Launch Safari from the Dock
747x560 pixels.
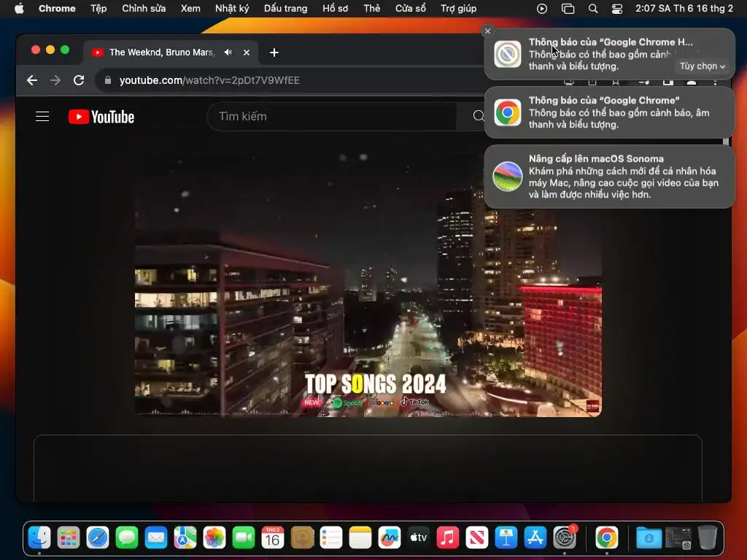pyautogui.click(x=98, y=538)
